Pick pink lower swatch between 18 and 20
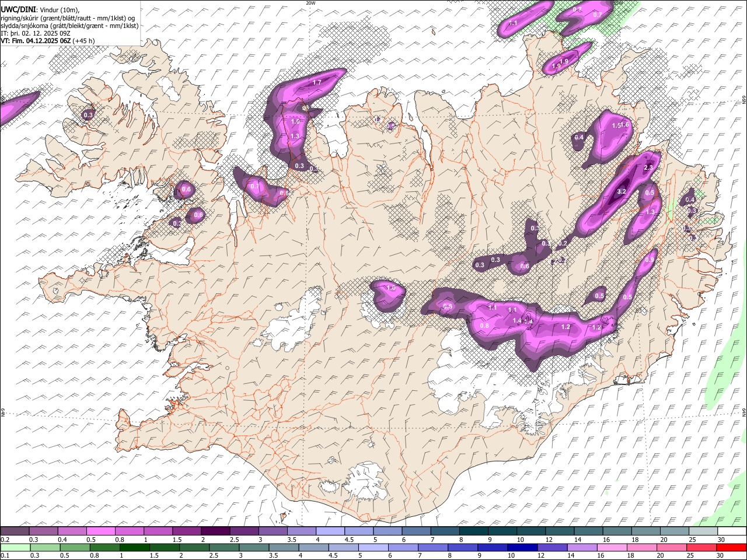 [x=642, y=547]
